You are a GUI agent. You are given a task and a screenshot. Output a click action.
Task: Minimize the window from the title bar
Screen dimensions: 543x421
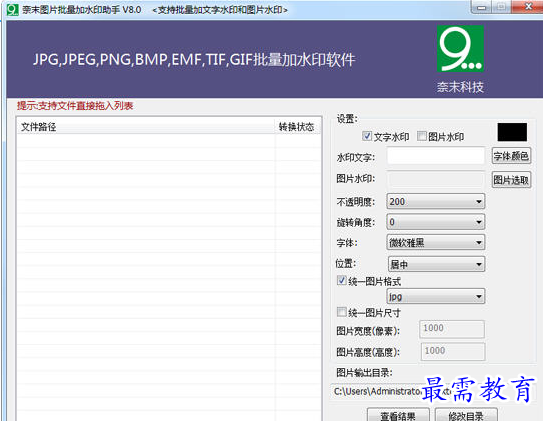482,7
